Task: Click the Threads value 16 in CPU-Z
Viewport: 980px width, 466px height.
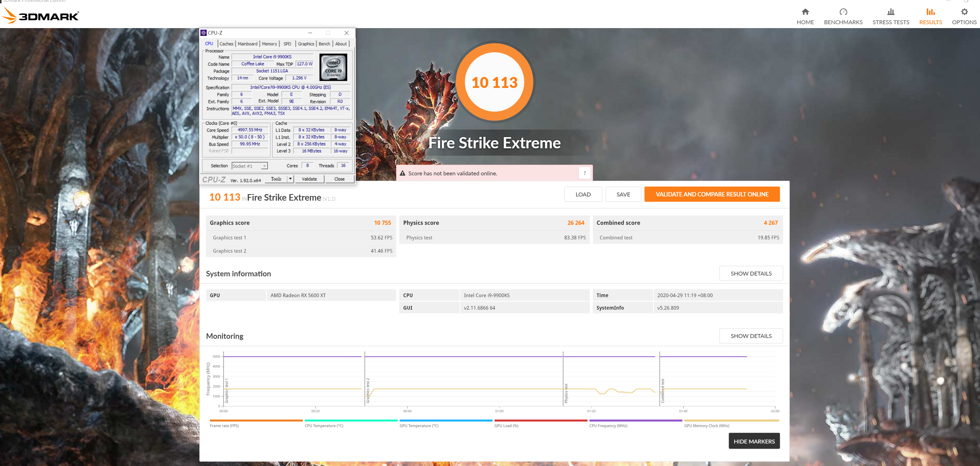Action: click(343, 165)
